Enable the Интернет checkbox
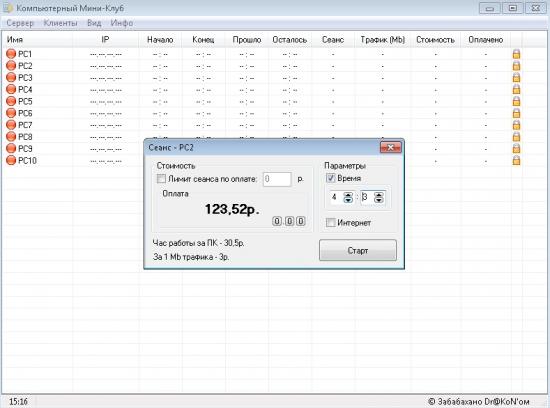This screenshot has height=408, width=550. tap(330, 222)
